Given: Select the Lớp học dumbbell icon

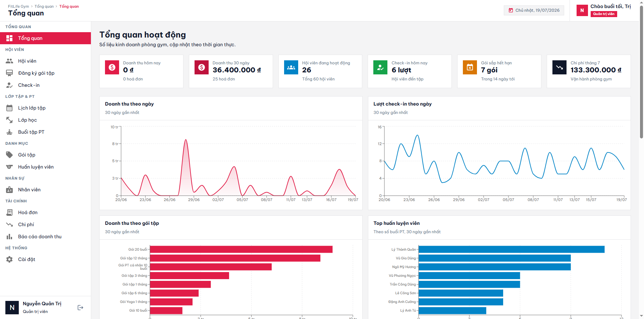Looking at the screenshot, I should pyautogui.click(x=9, y=120).
